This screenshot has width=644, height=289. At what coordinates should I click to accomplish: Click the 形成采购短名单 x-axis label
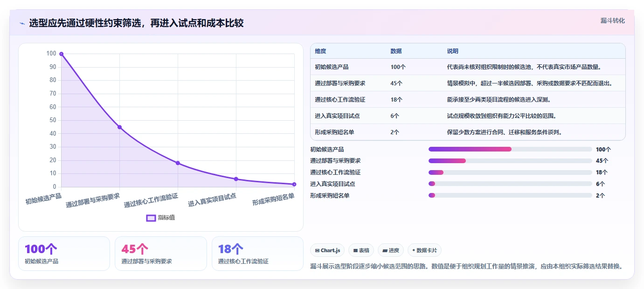[273, 200]
